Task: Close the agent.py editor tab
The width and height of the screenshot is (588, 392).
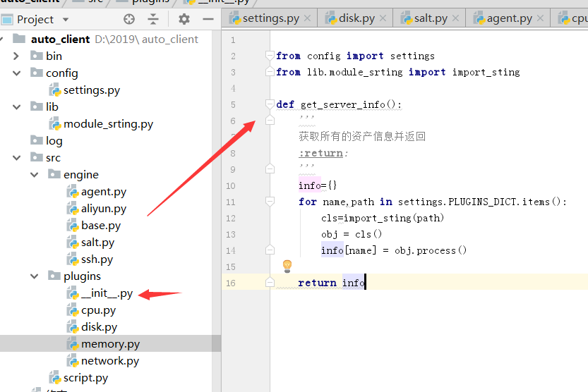Action: click(x=541, y=18)
